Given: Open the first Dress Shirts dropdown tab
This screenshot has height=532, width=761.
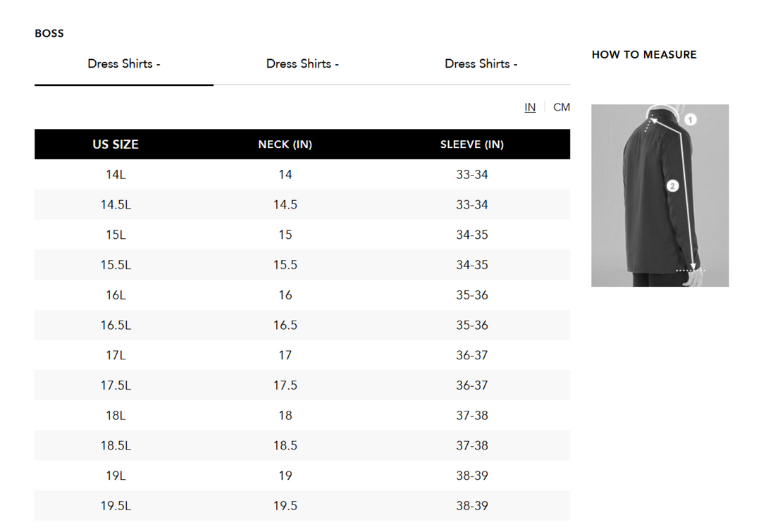Looking at the screenshot, I should point(123,63).
